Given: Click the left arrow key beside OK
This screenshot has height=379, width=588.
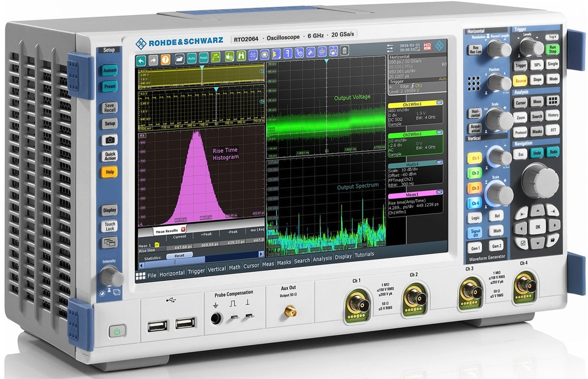Looking at the screenshot, I should pos(521,228).
